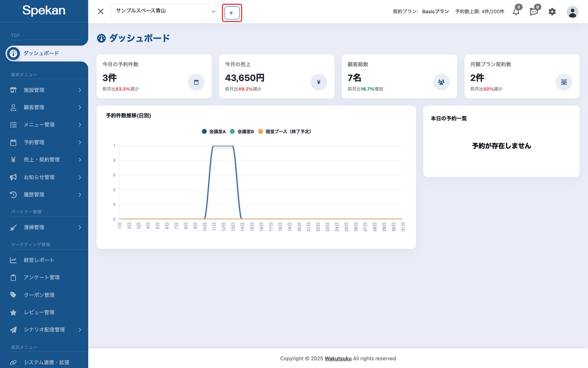Click the レビュー管理 star icon
This screenshot has height=368, width=588.
click(13, 312)
